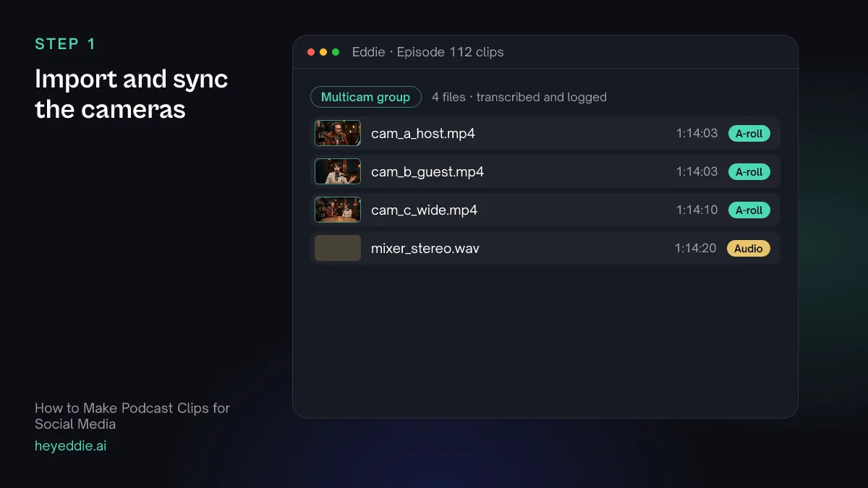
Task: Select the cam_c_wide.mp4 file name
Action: [425, 210]
